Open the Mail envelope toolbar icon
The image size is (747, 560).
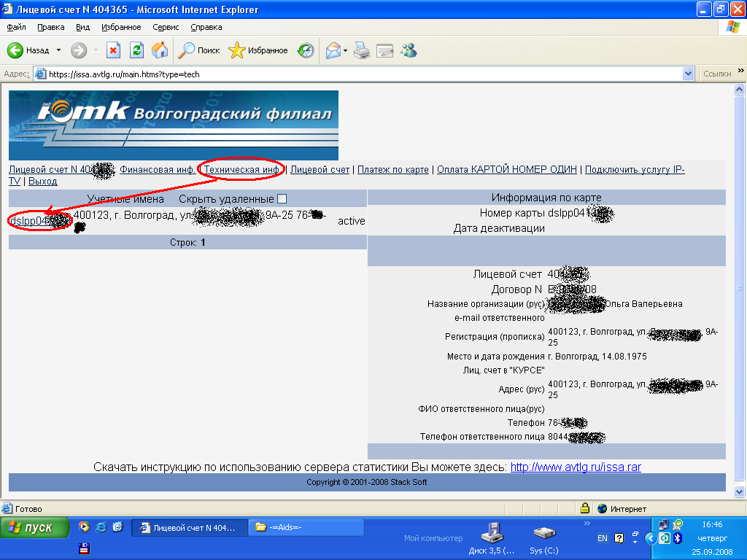coord(333,50)
